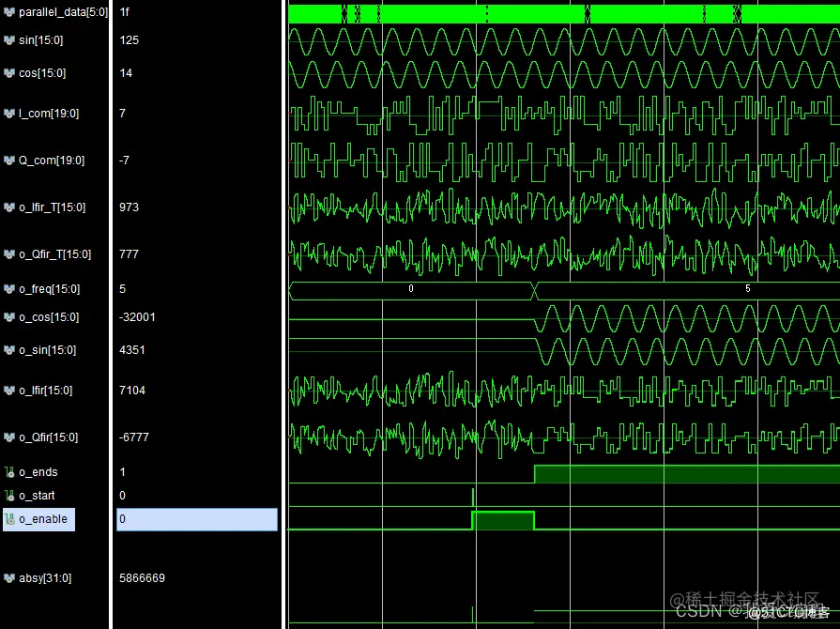
Task: Click the bus icon beside o_cos[15:0]
Action: pos(9,317)
